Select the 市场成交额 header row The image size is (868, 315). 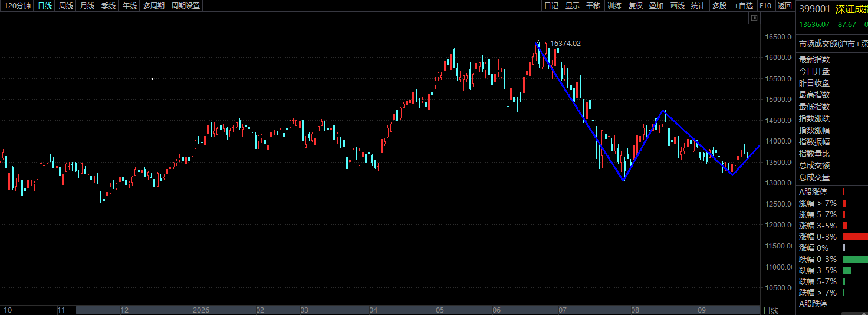click(x=833, y=44)
